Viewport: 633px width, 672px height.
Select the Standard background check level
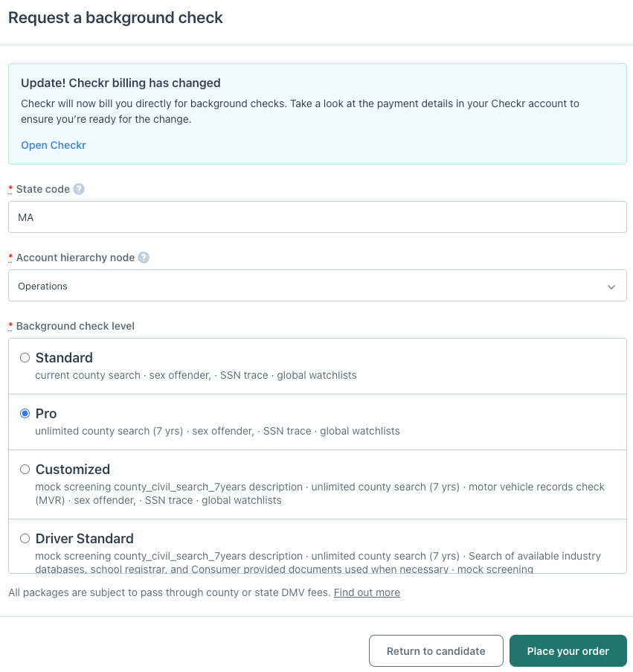[25, 357]
